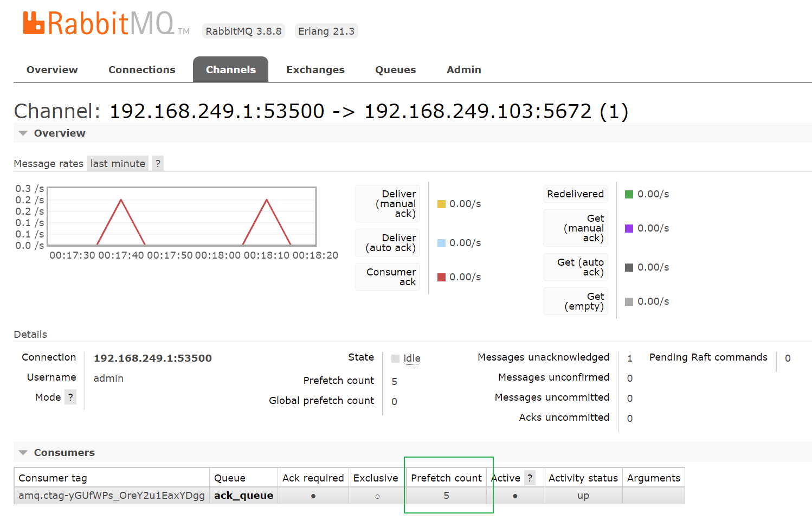The image size is (812, 520).
Task: Click the RabbitMQ 3.8.8 version badge
Action: pyautogui.click(x=243, y=31)
